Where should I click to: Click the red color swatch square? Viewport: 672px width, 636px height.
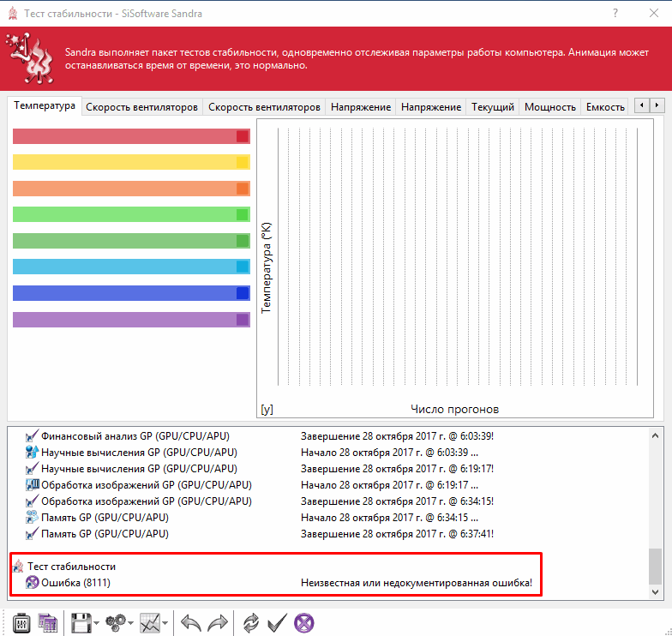243,136
